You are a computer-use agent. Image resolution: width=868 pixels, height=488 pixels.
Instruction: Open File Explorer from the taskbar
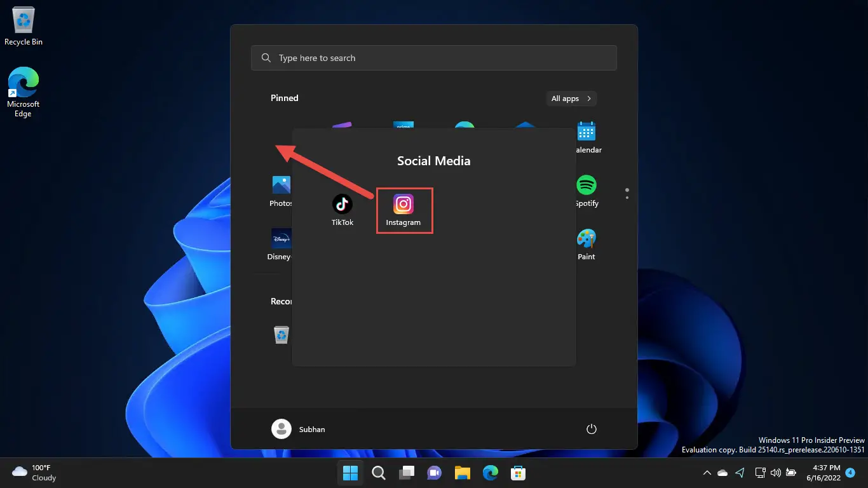pos(462,473)
